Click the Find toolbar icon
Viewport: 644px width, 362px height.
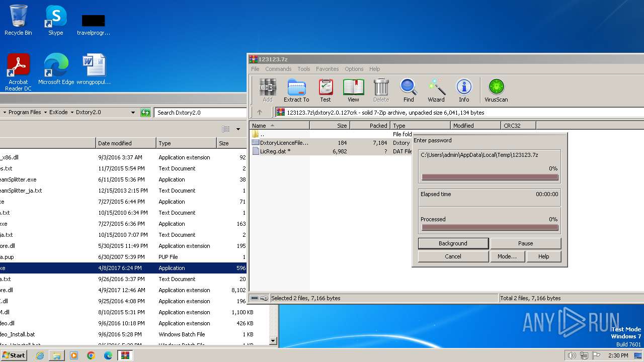tap(409, 90)
